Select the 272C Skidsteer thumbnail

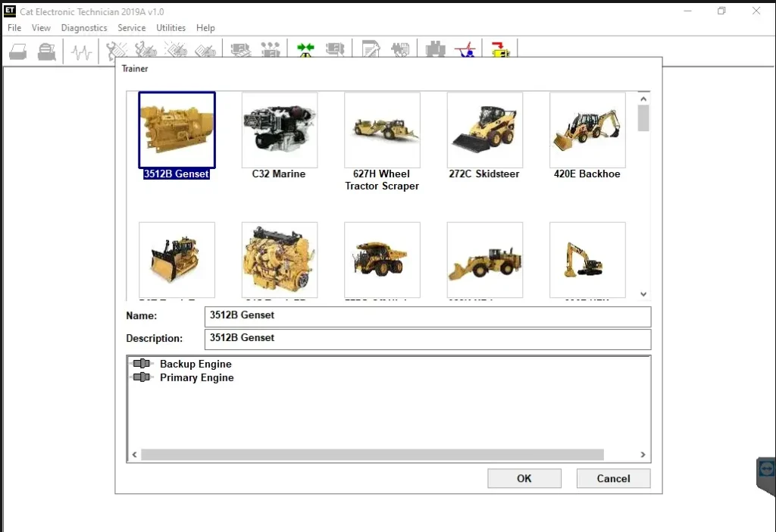[485, 130]
